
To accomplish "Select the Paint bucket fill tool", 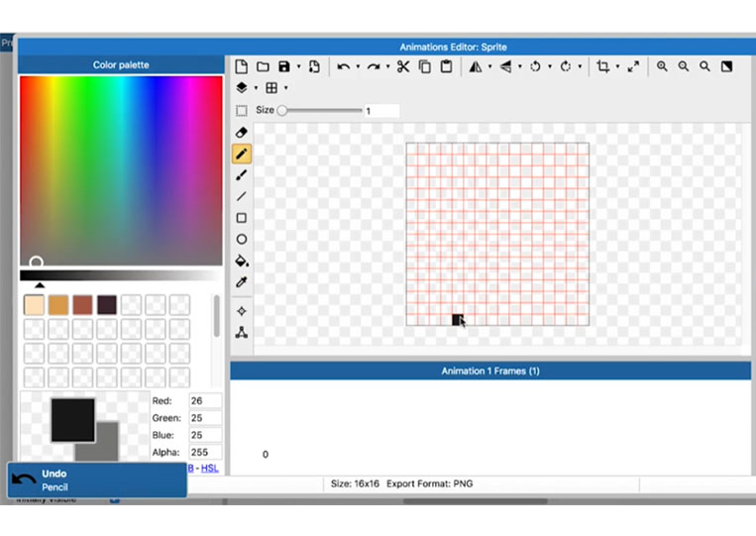I will 242,261.
